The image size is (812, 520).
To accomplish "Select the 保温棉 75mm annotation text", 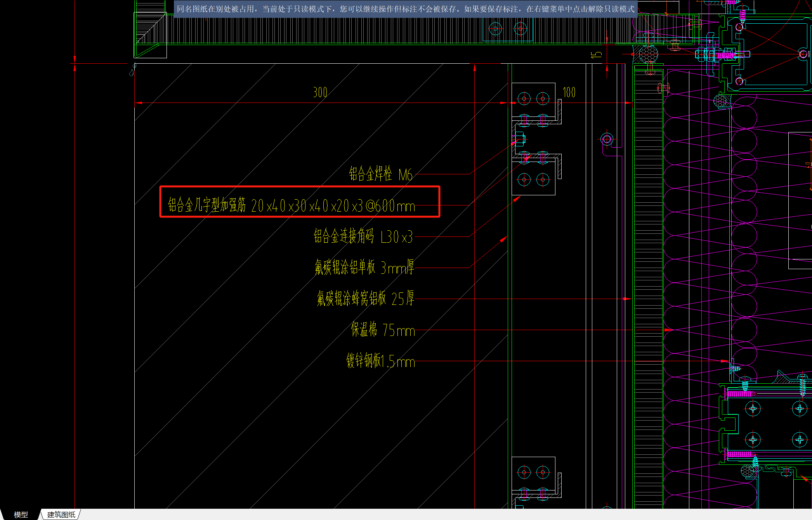I will [383, 329].
